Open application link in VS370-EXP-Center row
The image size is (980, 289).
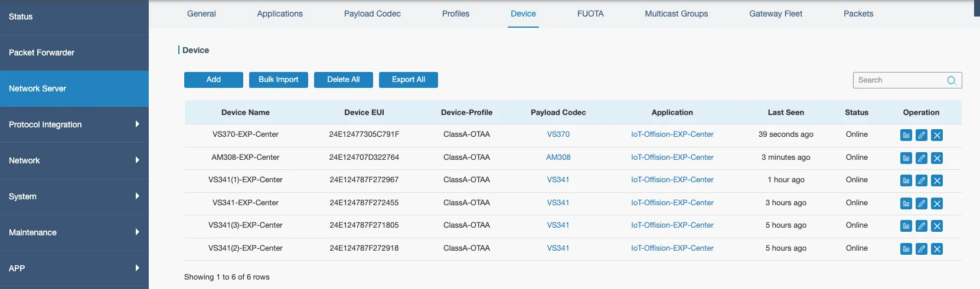point(672,134)
